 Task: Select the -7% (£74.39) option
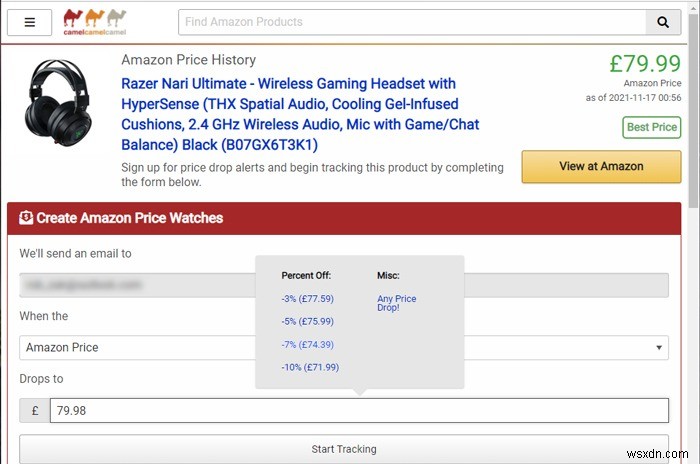tap(308, 344)
